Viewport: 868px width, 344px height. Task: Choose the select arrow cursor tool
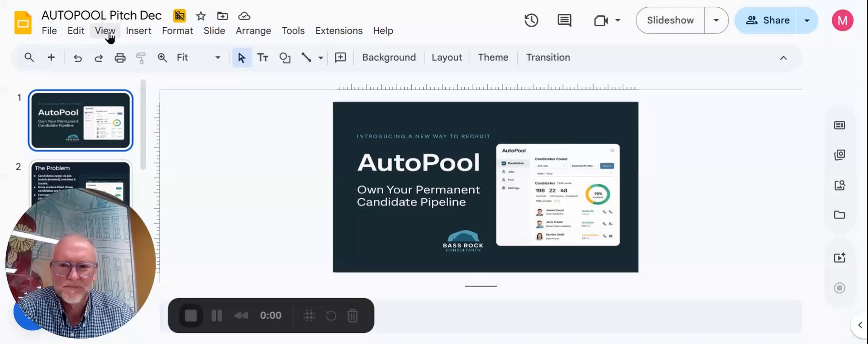click(x=241, y=58)
